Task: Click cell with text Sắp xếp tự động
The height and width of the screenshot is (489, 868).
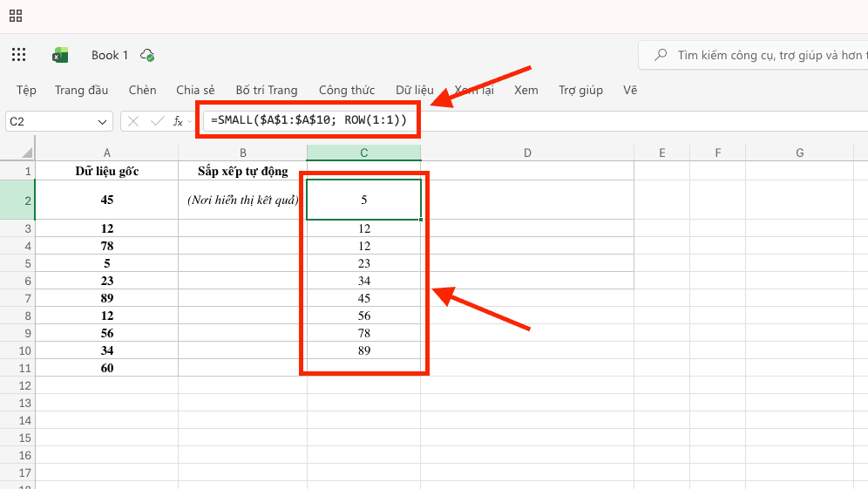Action: [242, 171]
